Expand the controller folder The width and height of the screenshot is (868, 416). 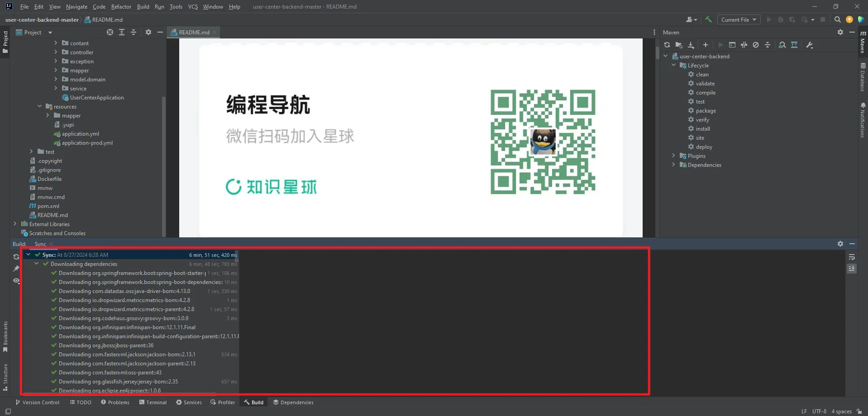[x=56, y=52]
